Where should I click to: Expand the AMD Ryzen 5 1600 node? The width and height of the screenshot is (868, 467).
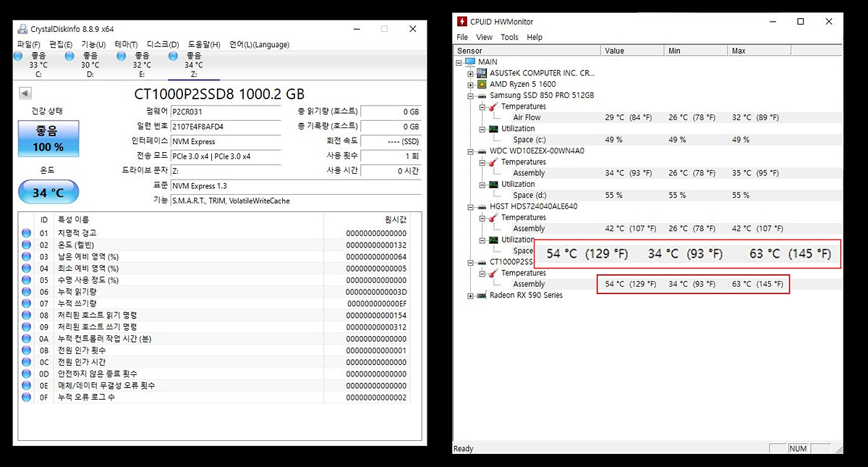point(471,84)
